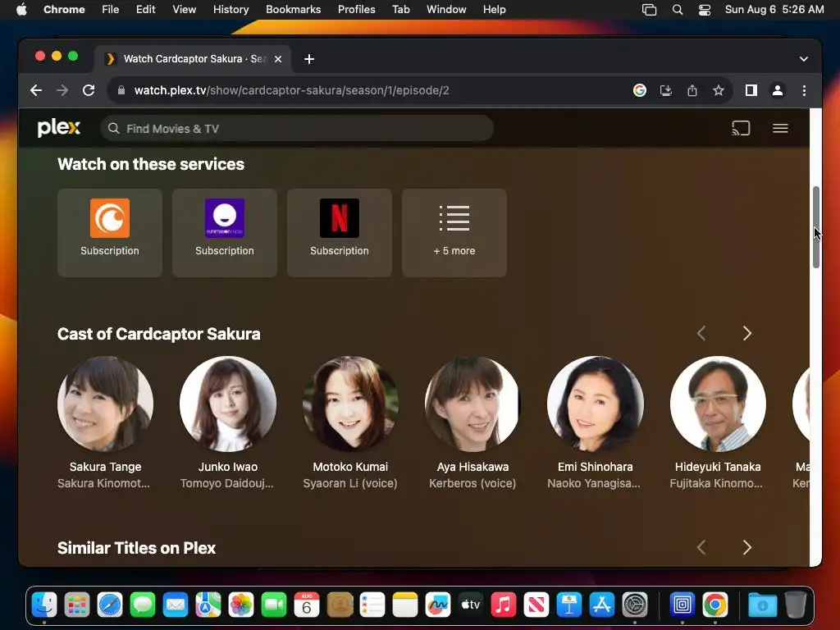
Task: Click the Google icon in address bar
Action: [x=639, y=90]
